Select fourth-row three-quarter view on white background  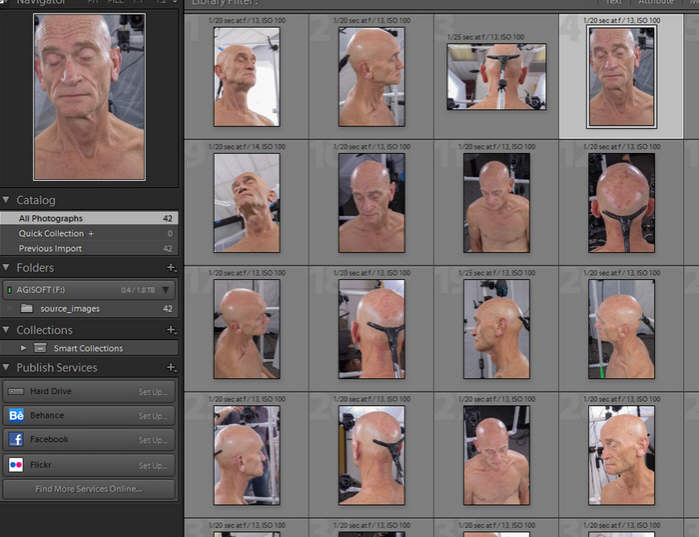point(621,455)
